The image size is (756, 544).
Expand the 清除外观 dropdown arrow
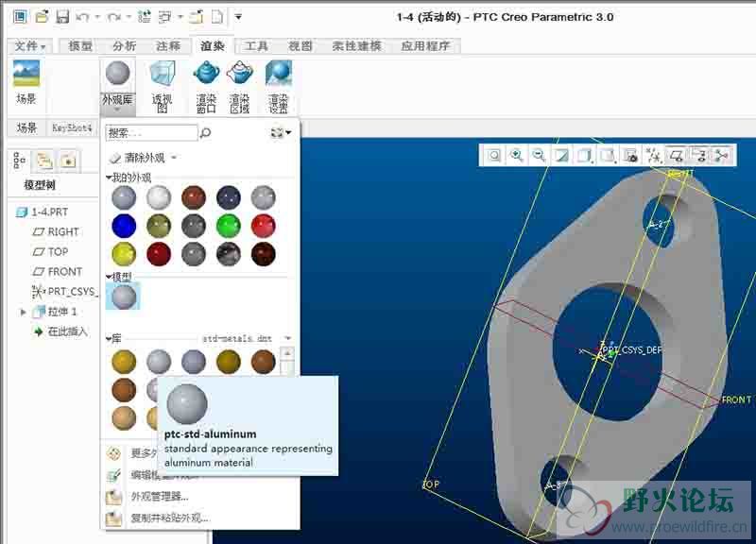(174, 158)
